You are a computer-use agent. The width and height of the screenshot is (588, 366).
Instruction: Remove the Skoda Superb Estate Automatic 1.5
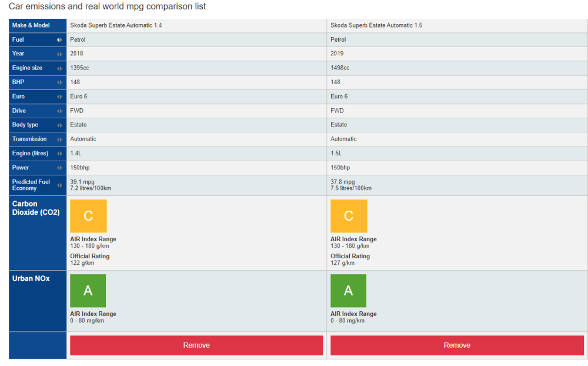[x=457, y=345]
